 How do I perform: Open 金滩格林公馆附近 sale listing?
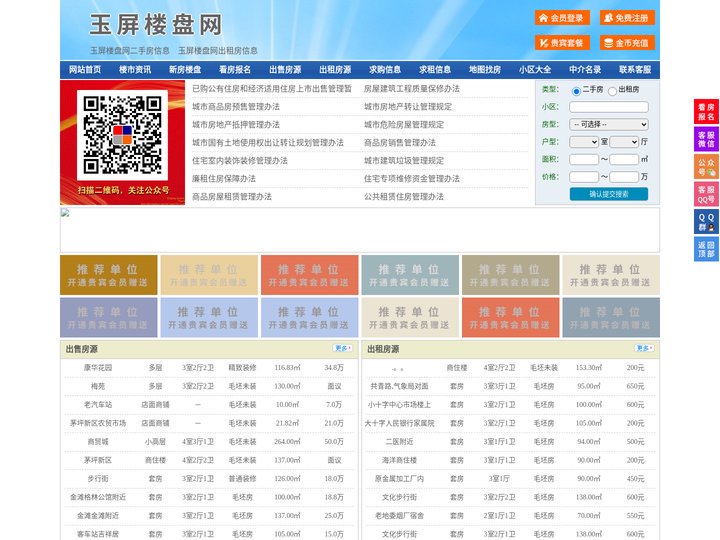point(98,497)
